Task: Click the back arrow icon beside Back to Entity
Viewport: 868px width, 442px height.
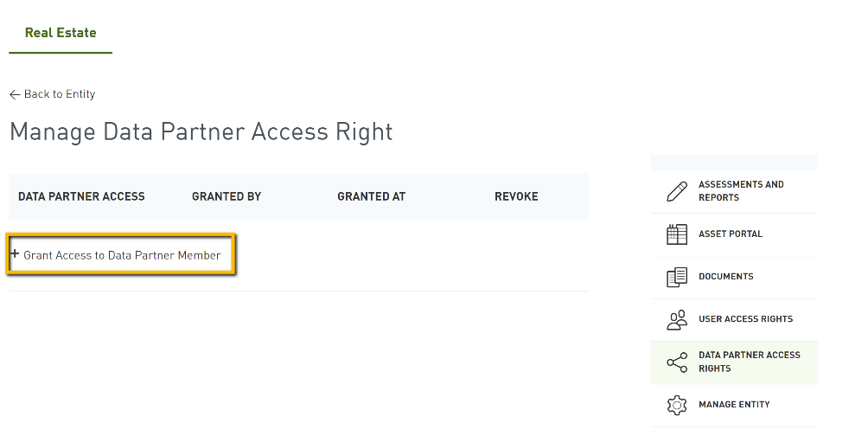Action: 15,95
